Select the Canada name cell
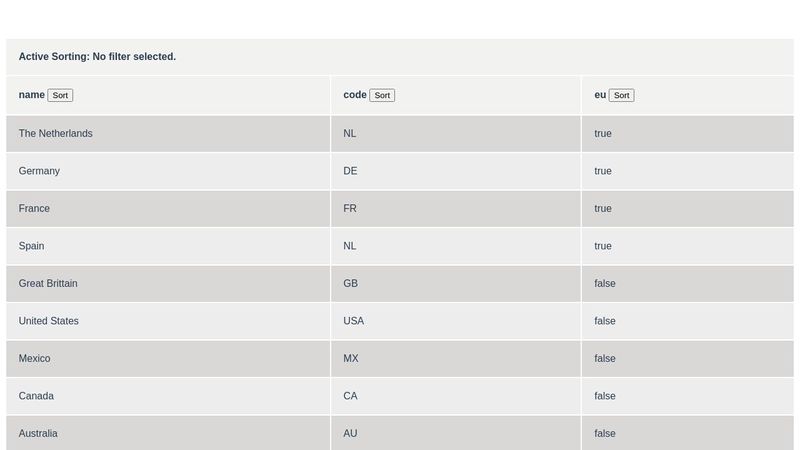 click(36, 396)
